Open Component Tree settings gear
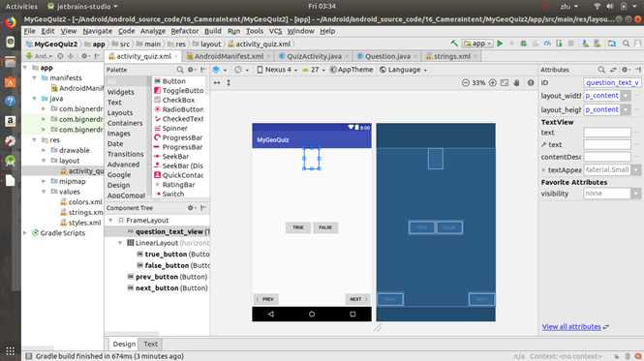This screenshot has height=361, width=644. point(191,208)
